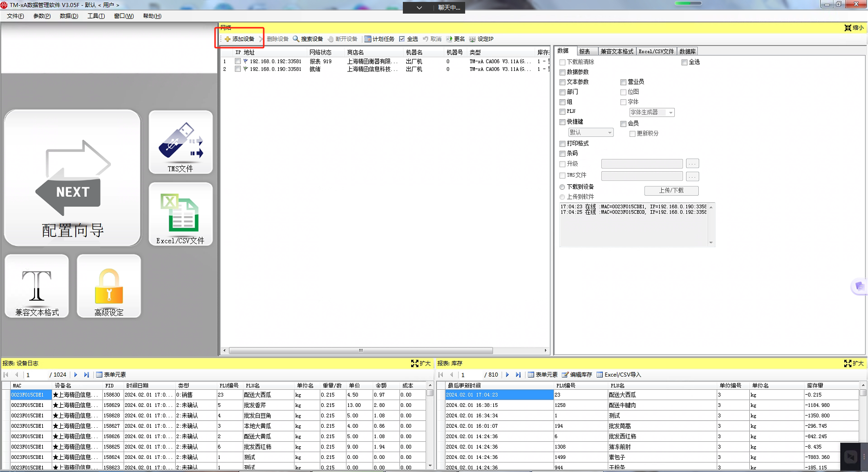Viewport: 868px width, 472px height.
Task: Open the 帮助(H) menu
Action: pos(152,16)
